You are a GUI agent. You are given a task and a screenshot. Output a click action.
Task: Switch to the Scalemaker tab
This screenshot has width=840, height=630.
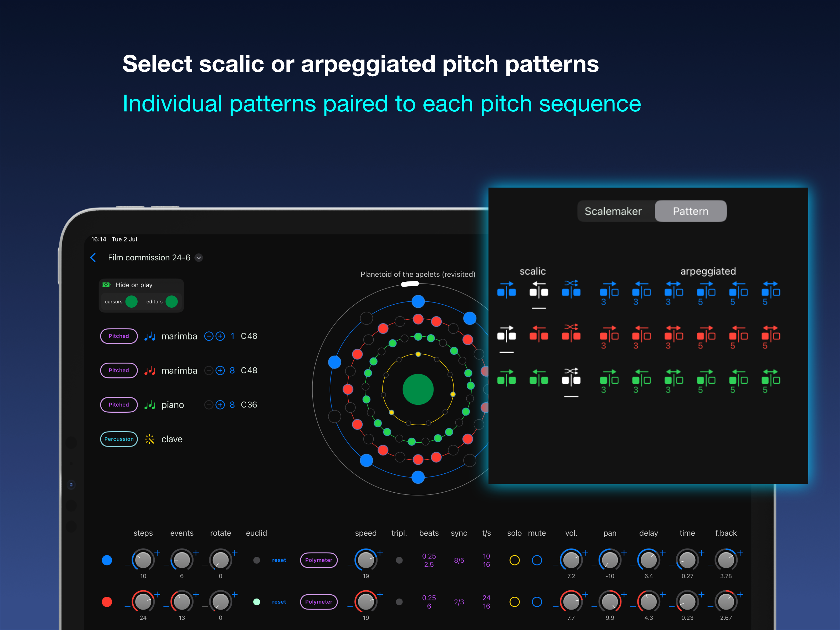coord(613,212)
